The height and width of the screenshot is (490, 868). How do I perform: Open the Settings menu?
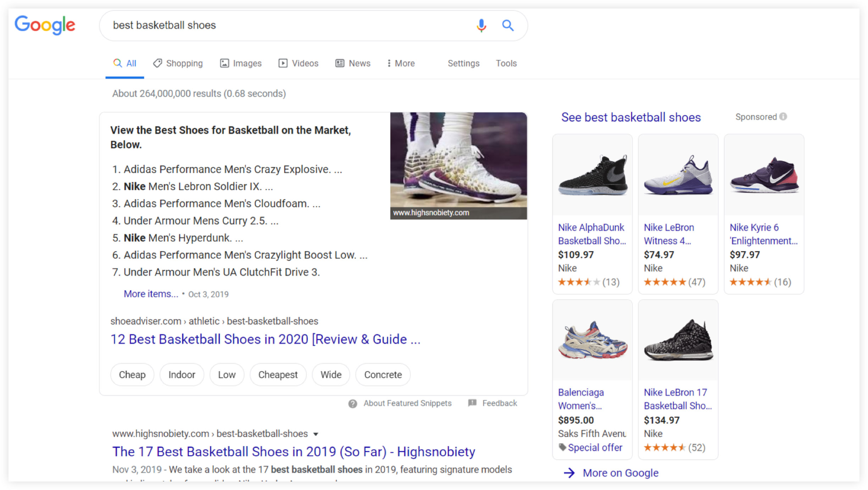[463, 63]
